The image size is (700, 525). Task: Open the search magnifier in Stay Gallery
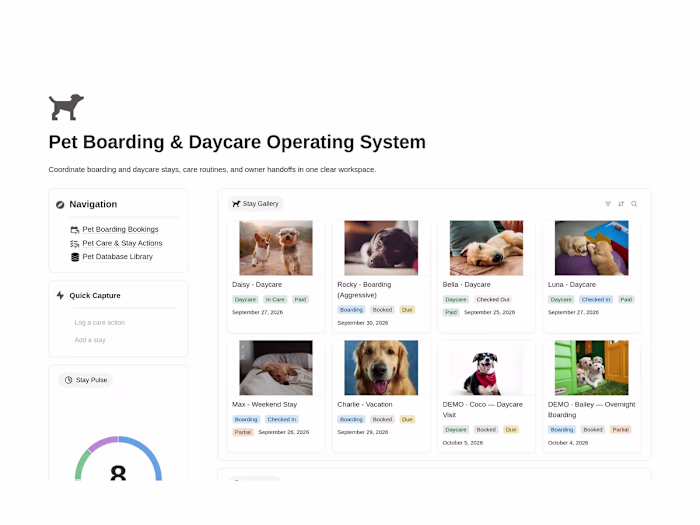(x=634, y=204)
